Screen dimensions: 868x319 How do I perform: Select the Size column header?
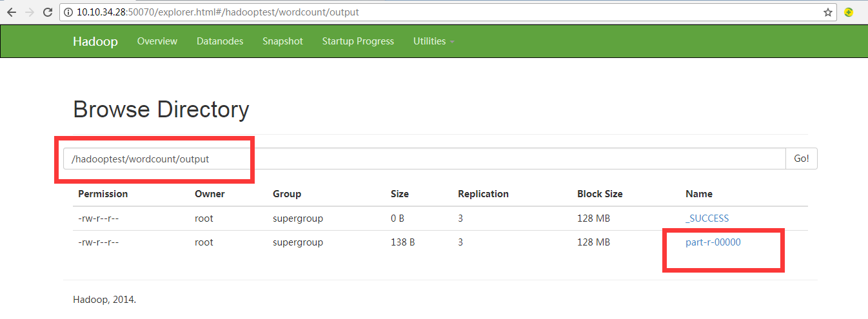(x=400, y=194)
